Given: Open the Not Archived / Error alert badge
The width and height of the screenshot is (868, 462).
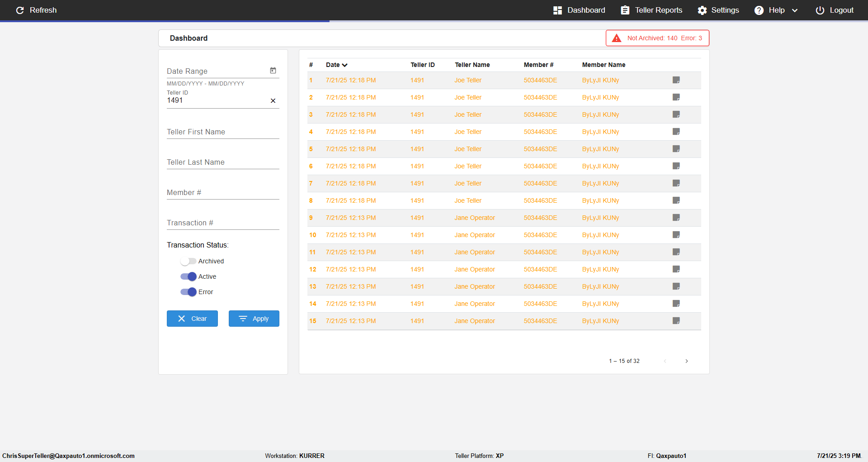Looking at the screenshot, I should (657, 38).
